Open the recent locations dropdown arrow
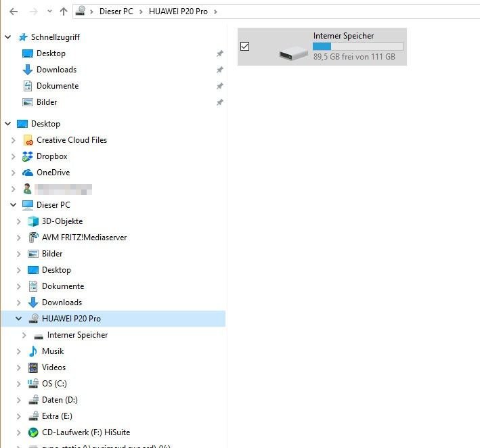Image resolution: width=480 pixels, height=448 pixels. [49, 12]
